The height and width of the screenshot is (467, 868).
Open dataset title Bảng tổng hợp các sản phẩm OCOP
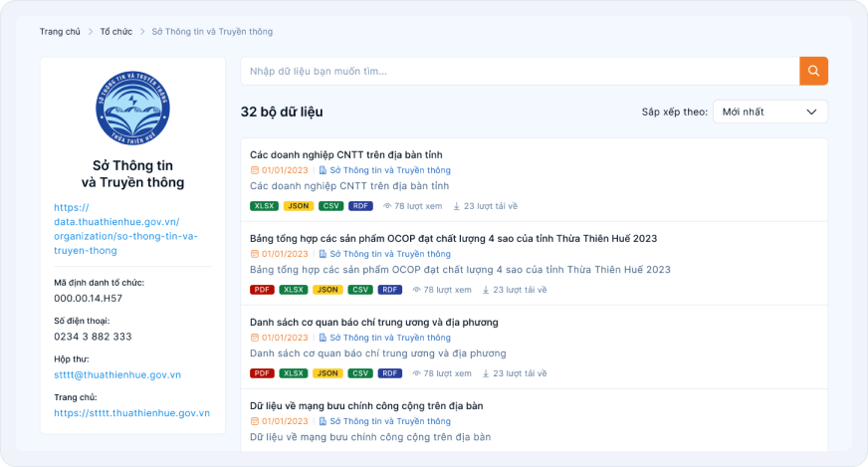(453, 239)
